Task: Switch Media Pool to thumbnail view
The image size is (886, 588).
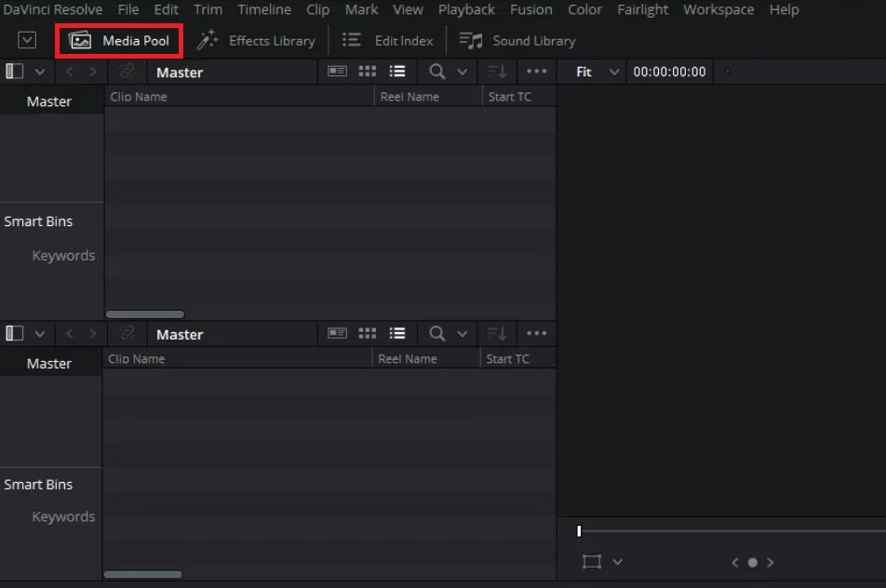Action: [367, 71]
